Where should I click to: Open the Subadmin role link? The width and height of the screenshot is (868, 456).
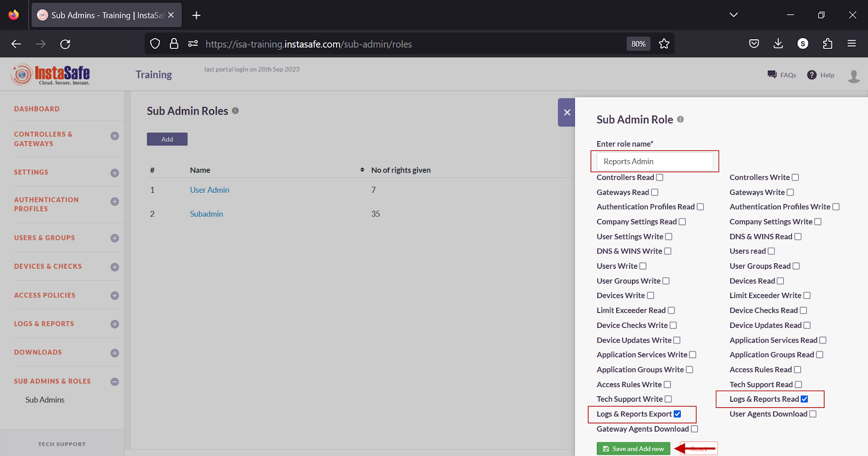click(x=206, y=214)
